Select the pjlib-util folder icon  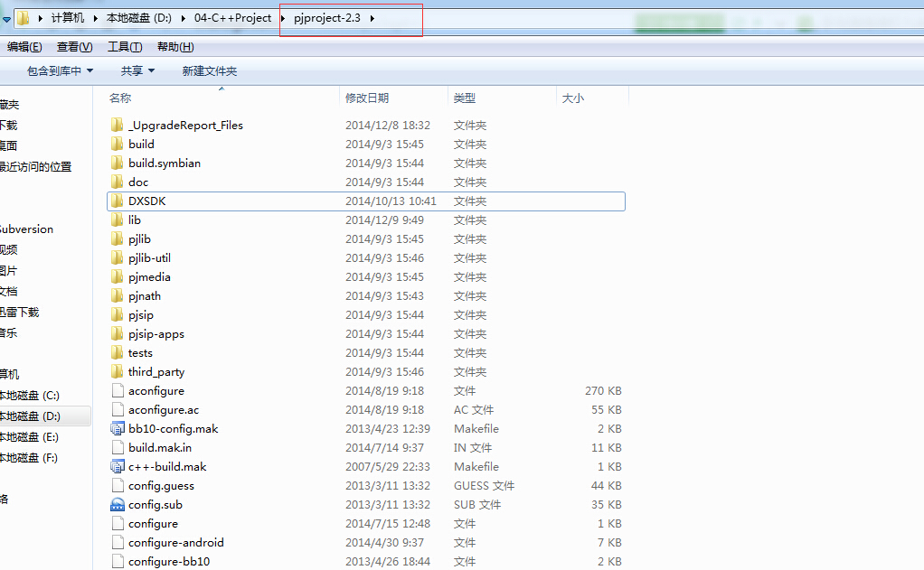118,258
